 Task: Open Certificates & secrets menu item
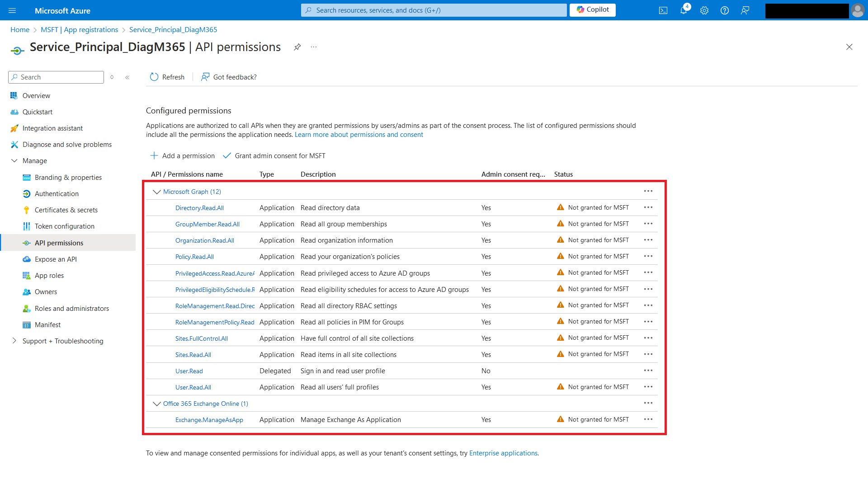[x=66, y=210]
